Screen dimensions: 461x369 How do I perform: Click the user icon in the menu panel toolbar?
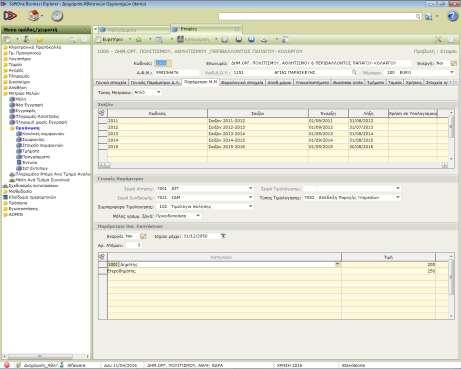(26, 39)
